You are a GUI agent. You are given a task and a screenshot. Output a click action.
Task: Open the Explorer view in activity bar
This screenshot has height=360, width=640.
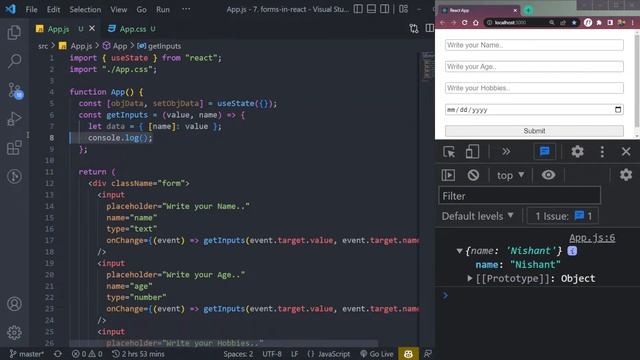[14, 33]
